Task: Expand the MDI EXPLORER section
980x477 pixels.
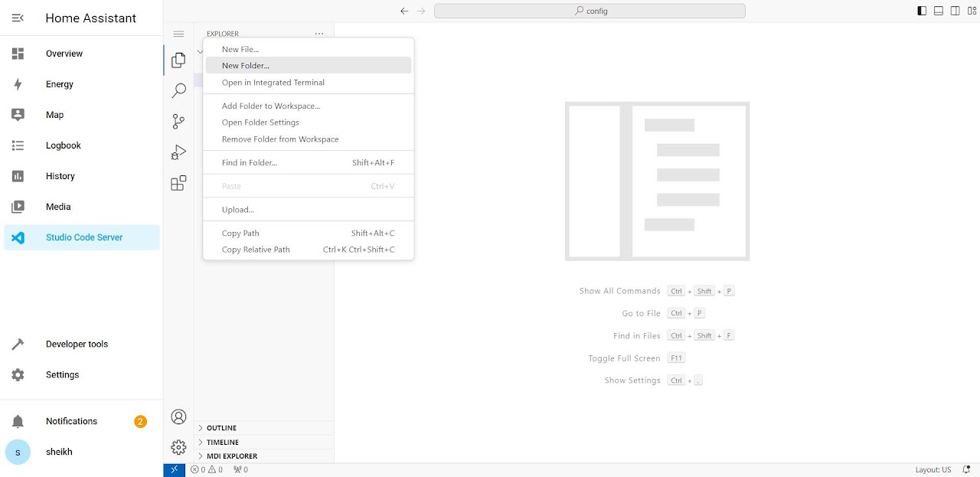Action: point(264,456)
